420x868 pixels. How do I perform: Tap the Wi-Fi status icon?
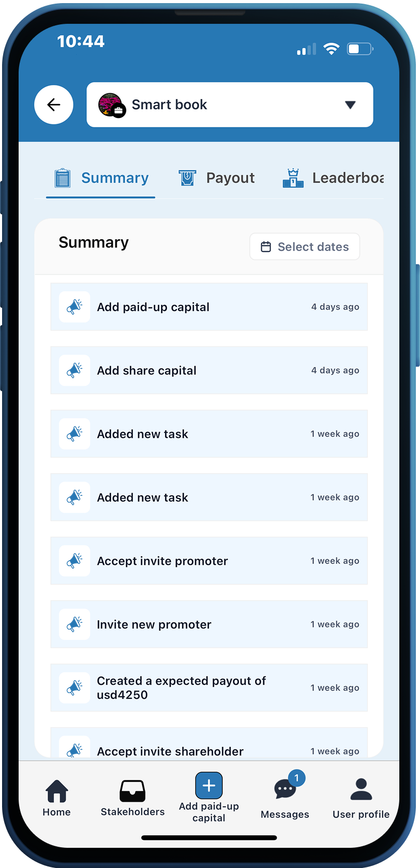[x=331, y=49]
